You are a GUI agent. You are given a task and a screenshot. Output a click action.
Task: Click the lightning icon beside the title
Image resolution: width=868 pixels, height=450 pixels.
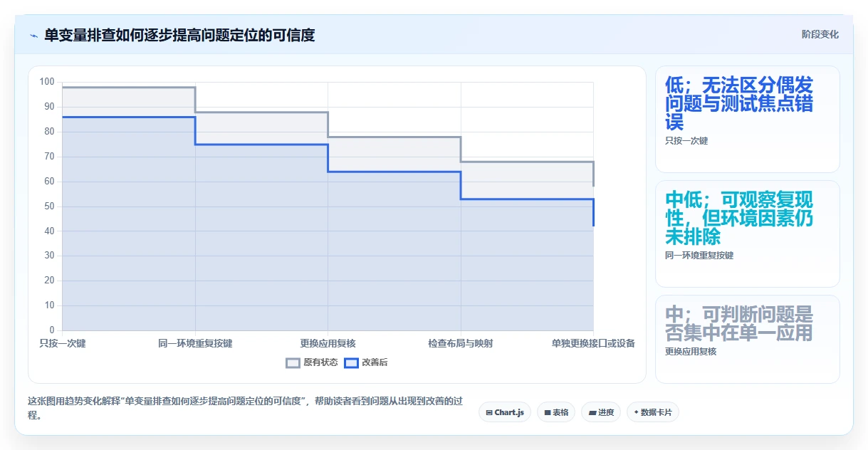pyautogui.click(x=34, y=35)
